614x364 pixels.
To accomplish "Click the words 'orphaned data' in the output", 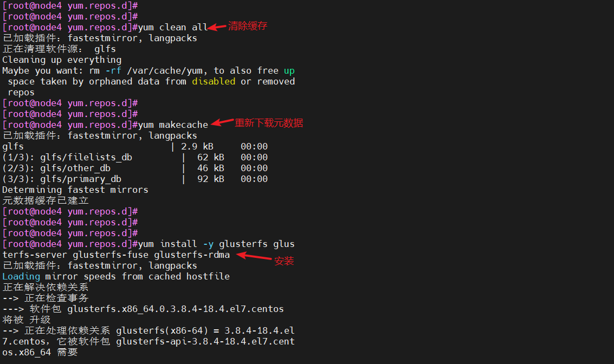I will coord(124,81).
